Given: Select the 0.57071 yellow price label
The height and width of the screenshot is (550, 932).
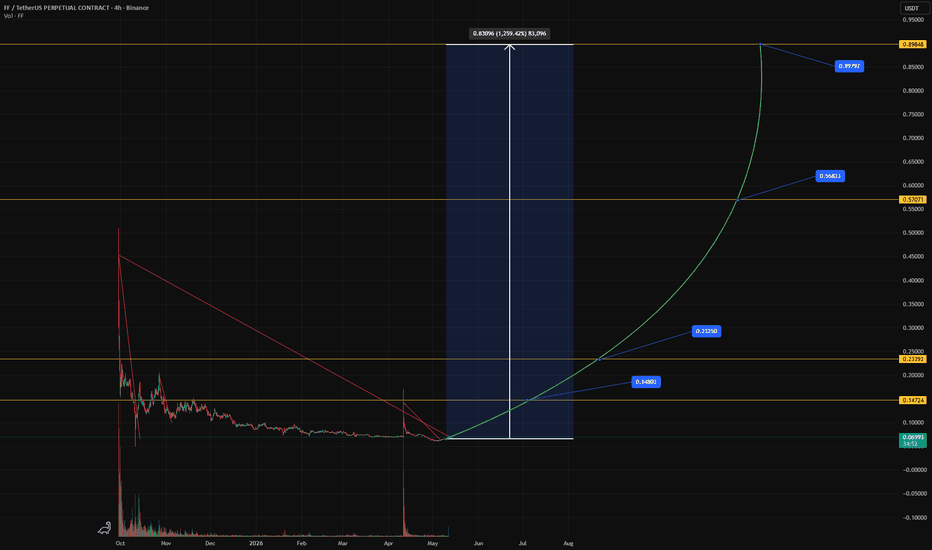Looking at the screenshot, I should pos(913,200).
